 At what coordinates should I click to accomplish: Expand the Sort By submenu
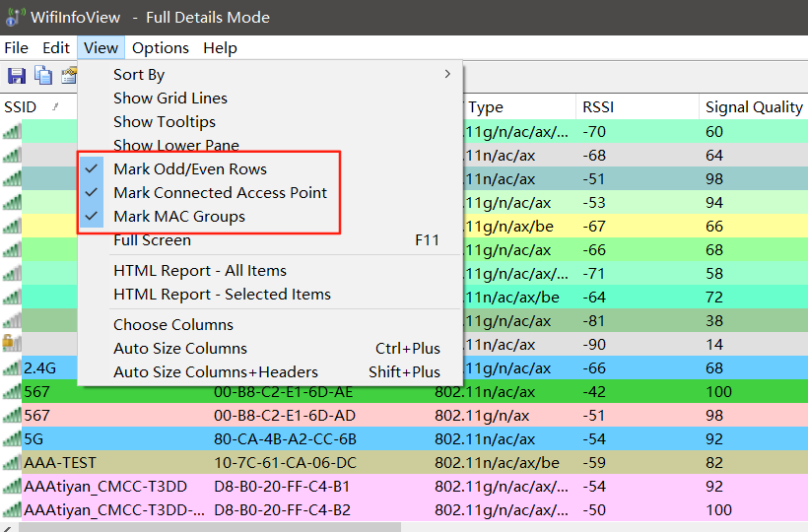(x=270, y=74)
